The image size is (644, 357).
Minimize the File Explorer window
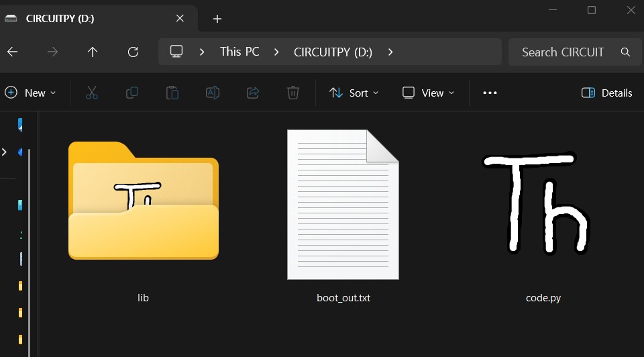(553, 10)
